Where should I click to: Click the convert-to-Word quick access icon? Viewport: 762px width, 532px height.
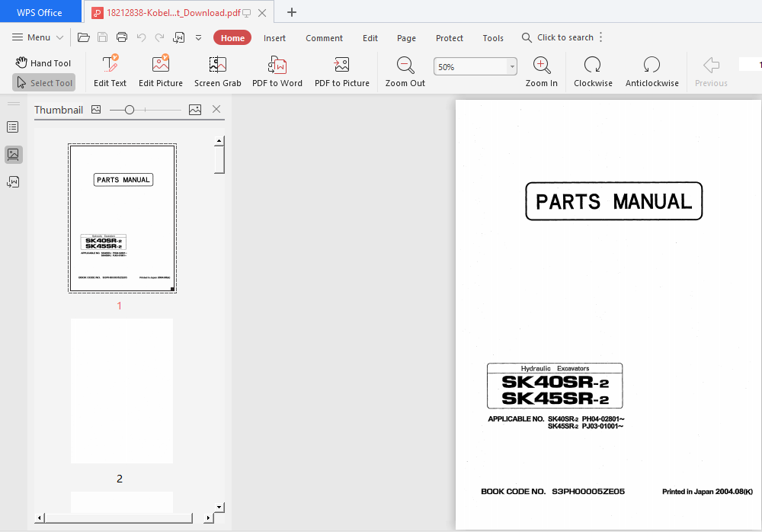coord(179,37)
